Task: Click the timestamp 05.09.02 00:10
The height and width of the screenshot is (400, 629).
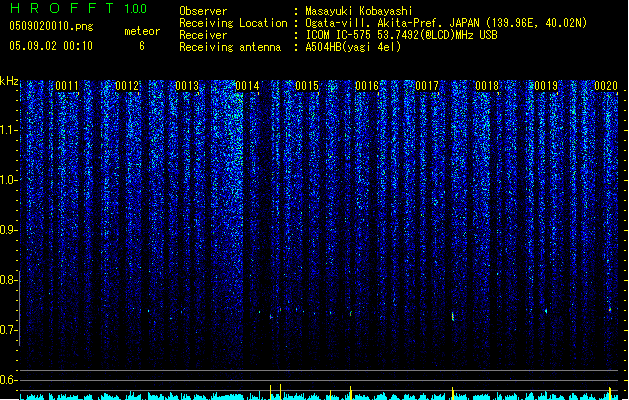Action: pos(51,46)
